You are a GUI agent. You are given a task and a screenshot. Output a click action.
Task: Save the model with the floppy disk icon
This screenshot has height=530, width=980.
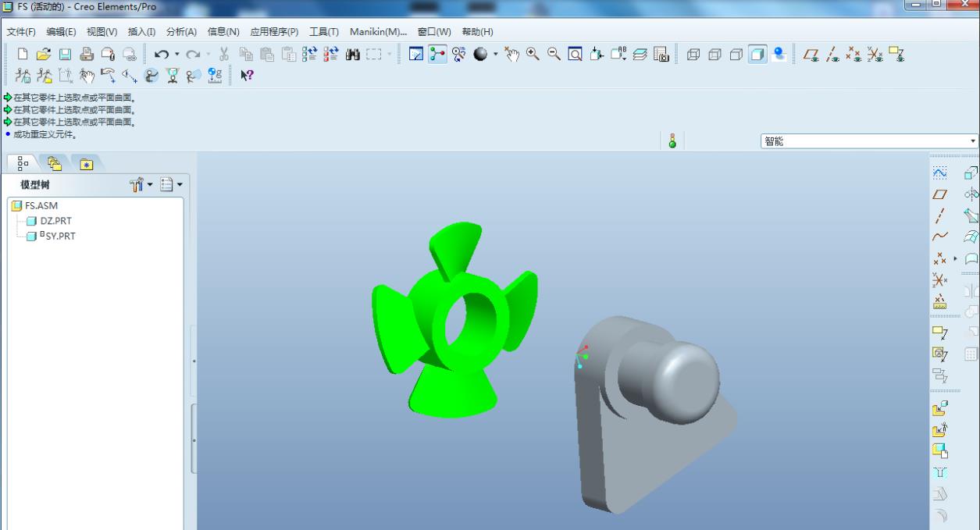(66, 55)
